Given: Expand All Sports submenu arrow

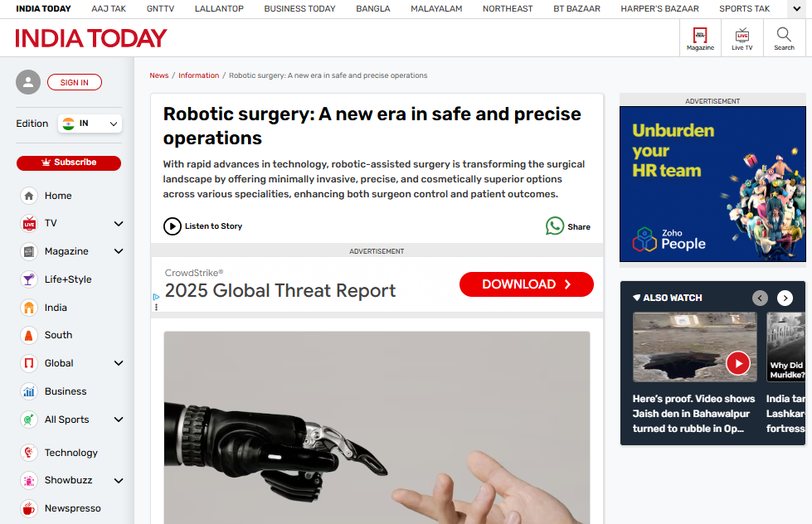Looking at the screenshot, I should [x=119, y=420].
